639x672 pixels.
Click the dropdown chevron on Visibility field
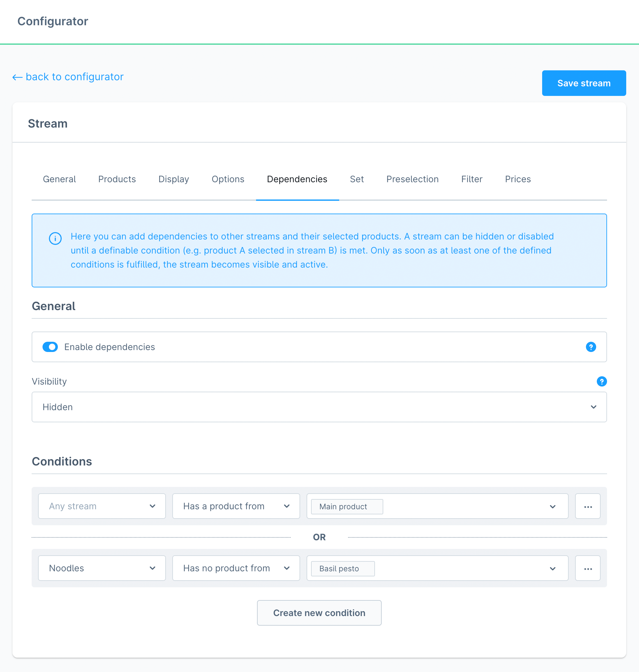(x=594, y=407)
